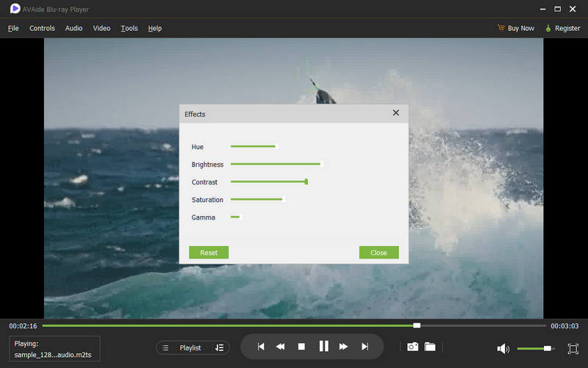Skip to the next track
Image resolution: width=588 pixels, height=368 pixels.
click(365, 347)
